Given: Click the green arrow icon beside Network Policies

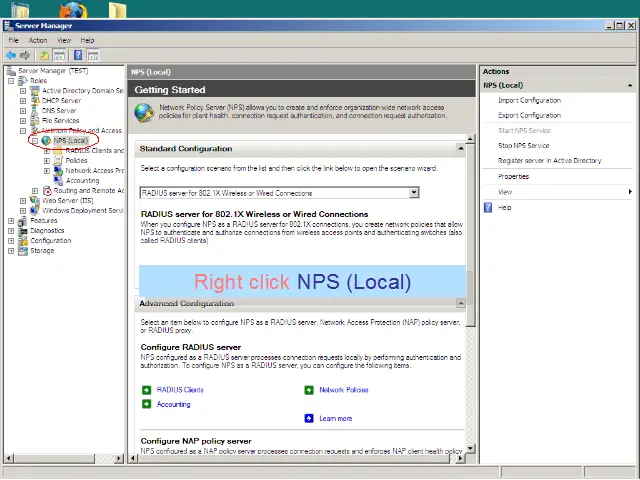Looking at the screenshot, I should coord(309,390).
